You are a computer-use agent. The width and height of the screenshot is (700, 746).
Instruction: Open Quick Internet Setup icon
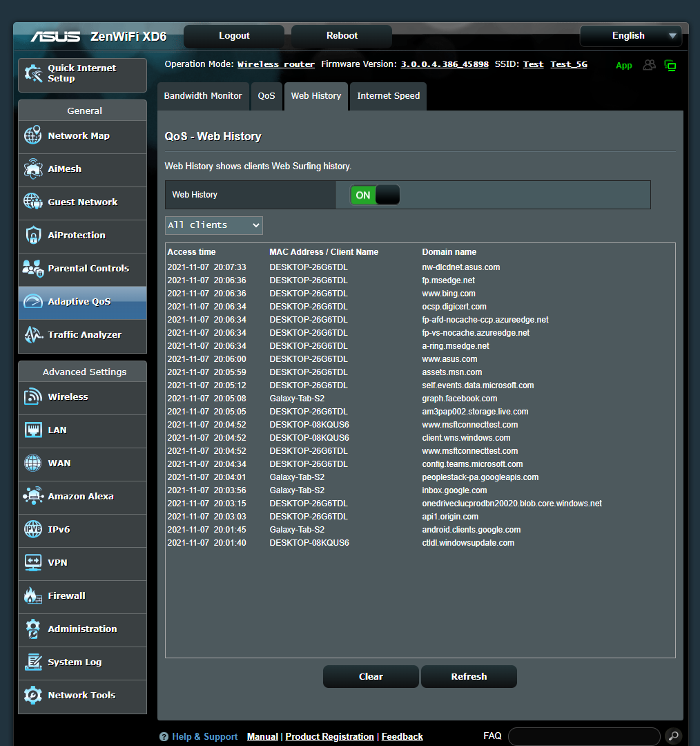(33, 73)
